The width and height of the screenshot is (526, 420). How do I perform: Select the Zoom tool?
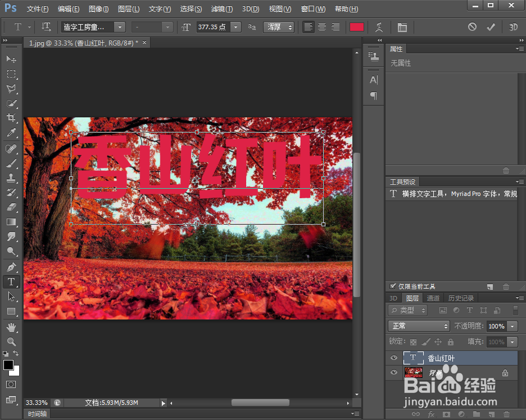(x=11, y=341)
